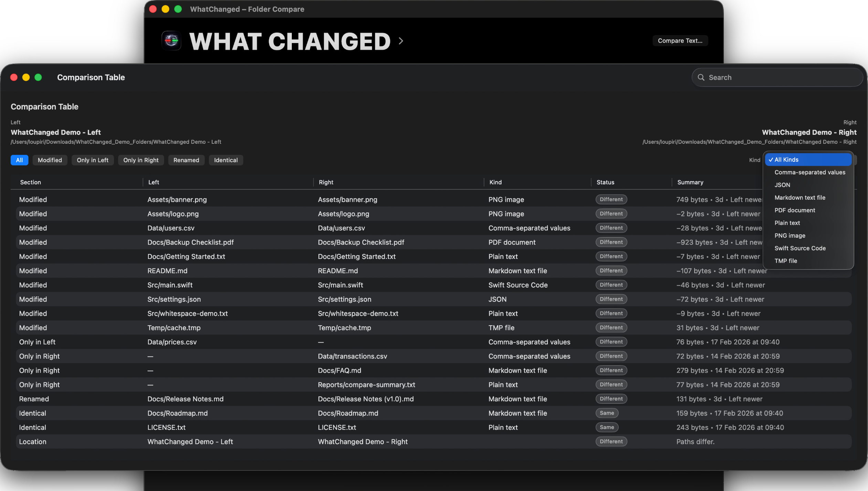Choose JSON in the Kind menu
This screenshot has height=491, width=868.
pos(808,185)
